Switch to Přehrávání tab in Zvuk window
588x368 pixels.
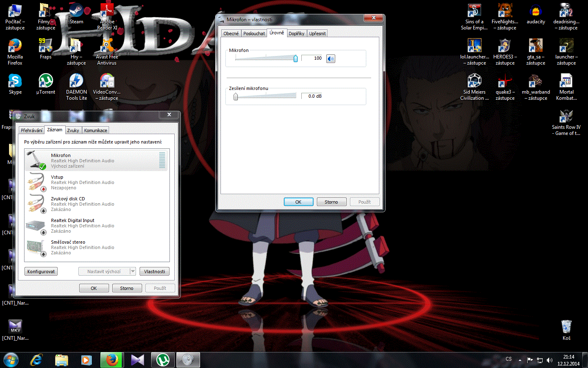[x=31, y=130]
